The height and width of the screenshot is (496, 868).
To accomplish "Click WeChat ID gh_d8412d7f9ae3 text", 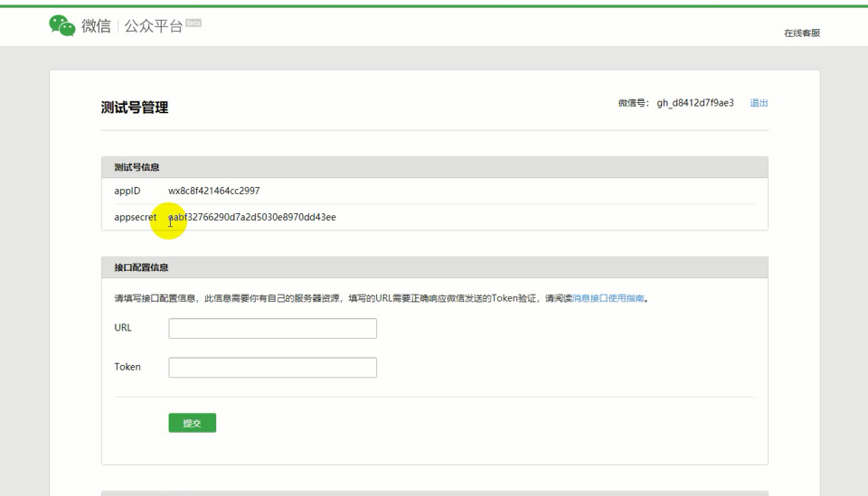I will point(695,103).
